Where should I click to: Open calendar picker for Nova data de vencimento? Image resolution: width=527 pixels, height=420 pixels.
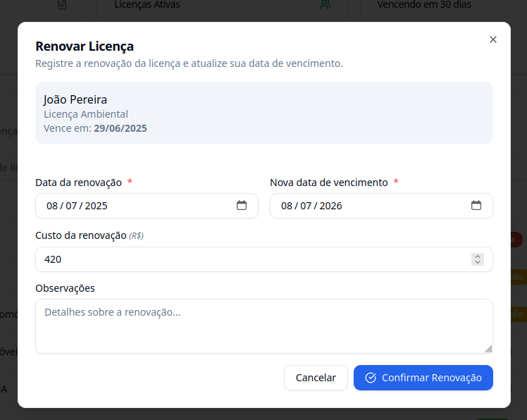click(476, 205)
